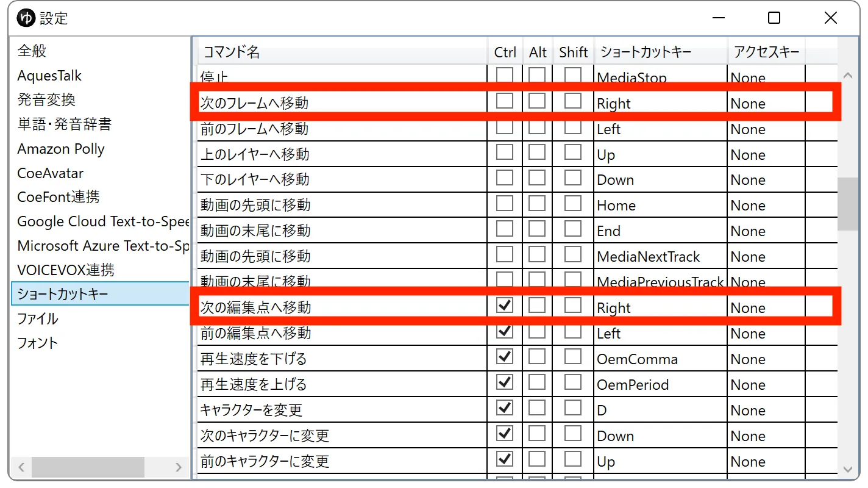Enable Alt for 前のキャラクターに変更

coord(537,459)
